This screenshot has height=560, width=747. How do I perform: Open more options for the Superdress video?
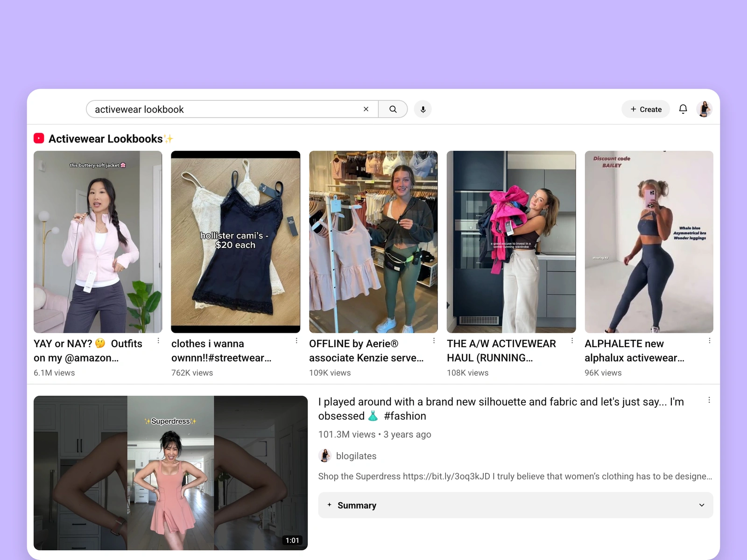point(709,400)
